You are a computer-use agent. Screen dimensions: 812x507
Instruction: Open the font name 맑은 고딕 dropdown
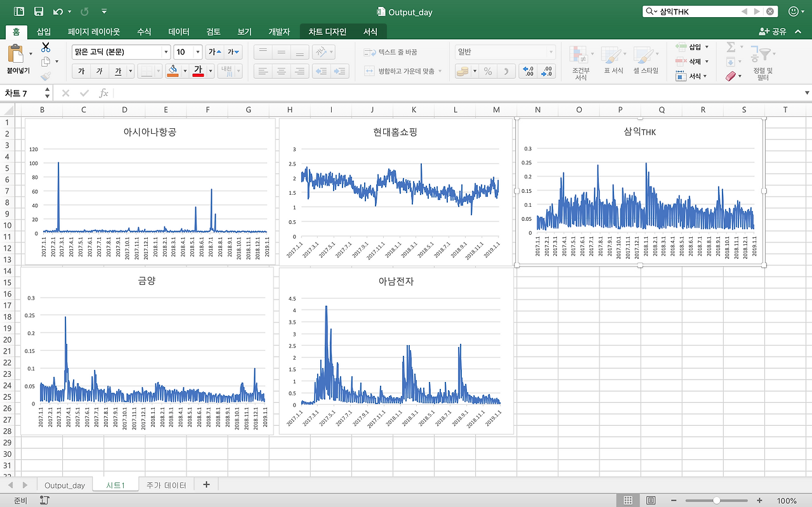click(166, 52)
